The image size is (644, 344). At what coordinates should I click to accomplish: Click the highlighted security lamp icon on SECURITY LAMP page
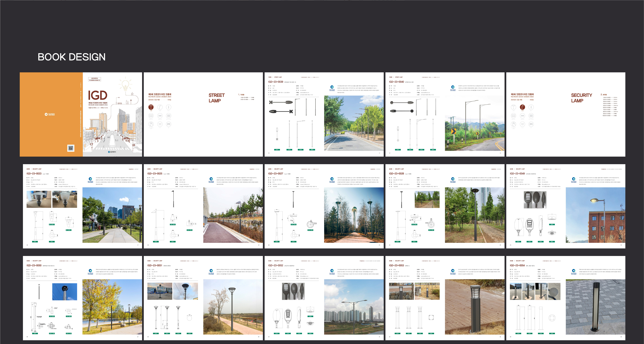coord(522,107)
